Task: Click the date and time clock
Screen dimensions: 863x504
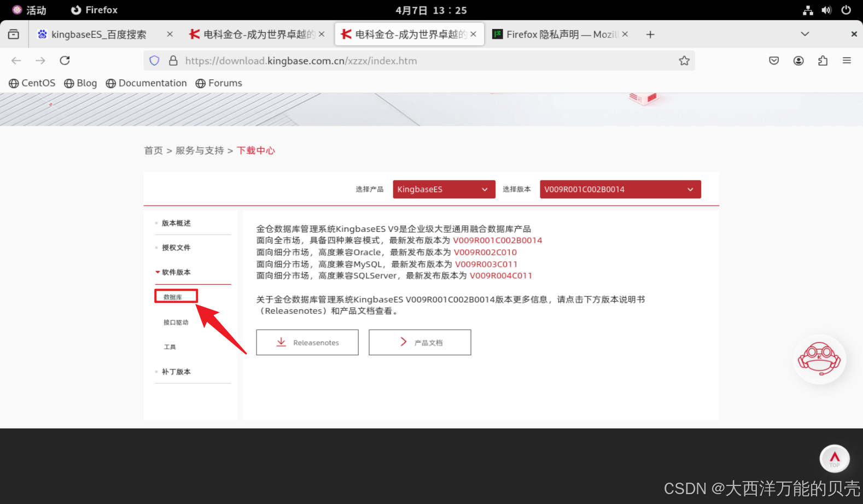Action: [431, 10]
